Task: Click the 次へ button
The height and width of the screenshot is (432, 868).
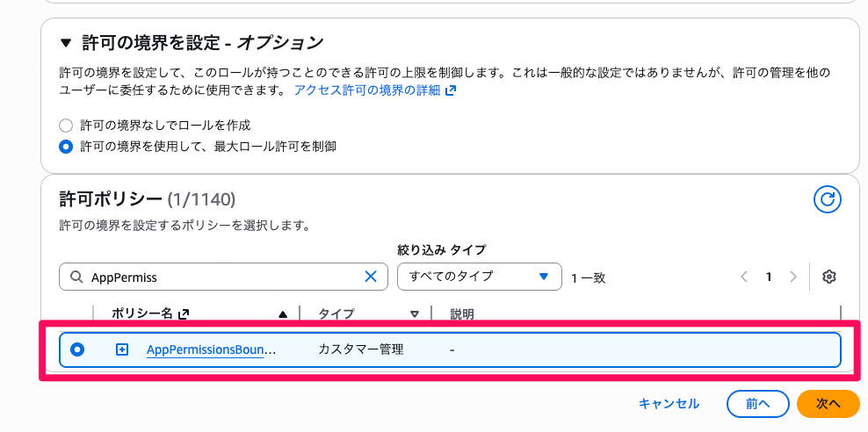Action: tap(828, 403)
